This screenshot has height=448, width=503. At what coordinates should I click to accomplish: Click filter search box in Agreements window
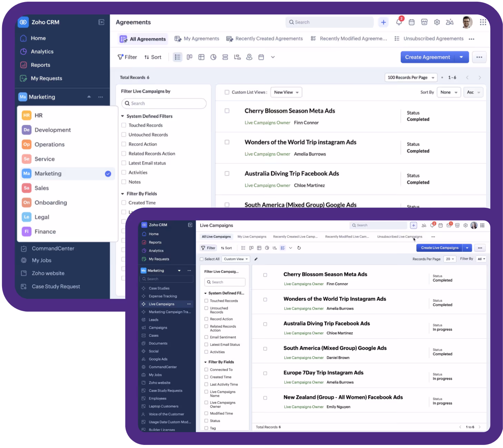(164, 103)
